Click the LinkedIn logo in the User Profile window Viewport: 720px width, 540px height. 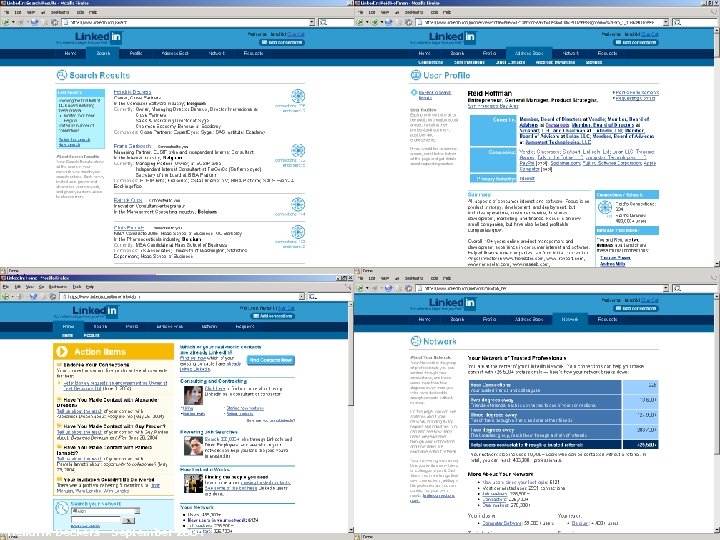[x=452, y=37]
